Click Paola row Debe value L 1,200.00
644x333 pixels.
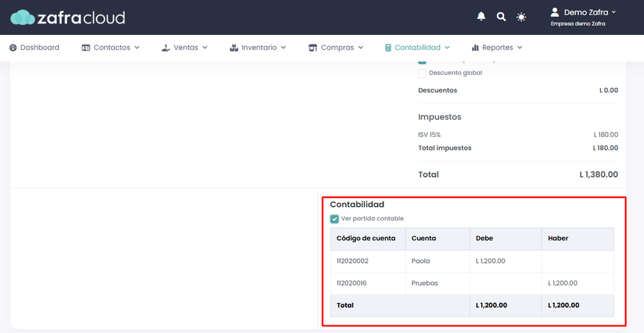tap(491, 261)
